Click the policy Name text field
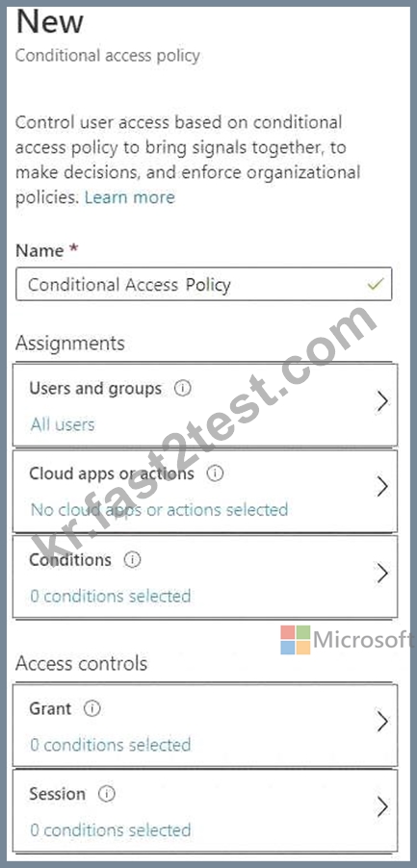This screenshot has width=417, height=868. [204, 285]
